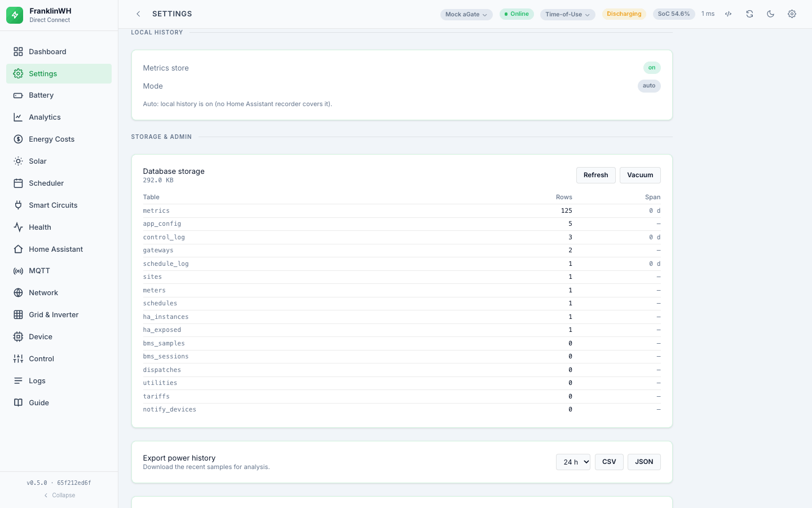The image size is (812, 508).
Task: Click the code brackets icon in header
Action: [x=729, y=14]
